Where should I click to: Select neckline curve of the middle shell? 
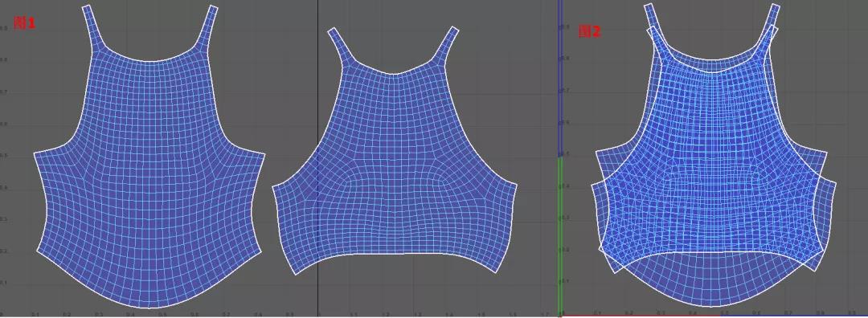(393, 70)
